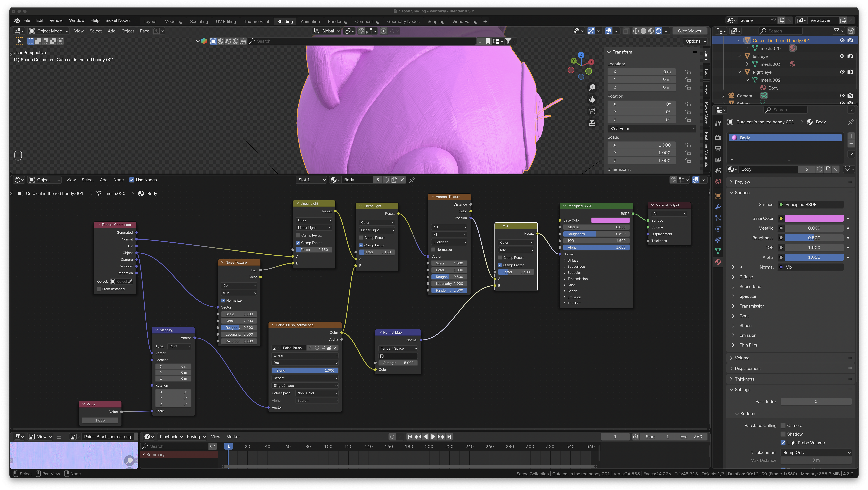868x490 pixels.
Task: Open the Slot 1 dropdown
Action: point(312,180)
